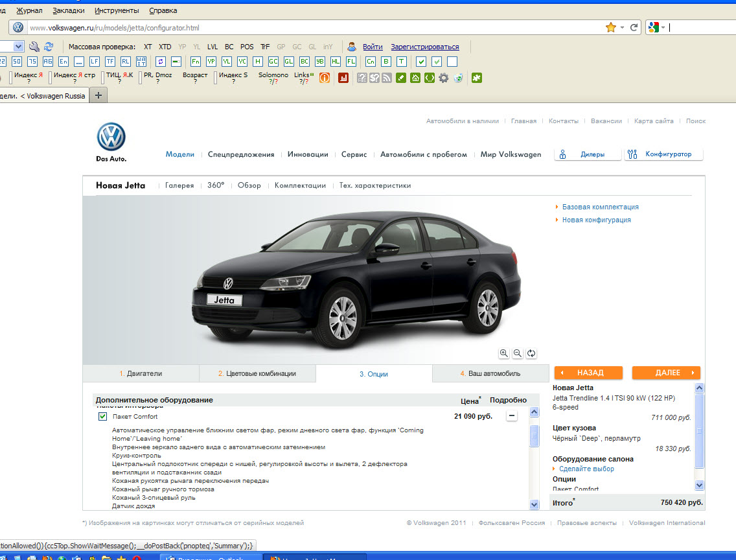Switch to the 1. Двигатели tab
Screen dimensions: 736x560
[x=141, y=373]
